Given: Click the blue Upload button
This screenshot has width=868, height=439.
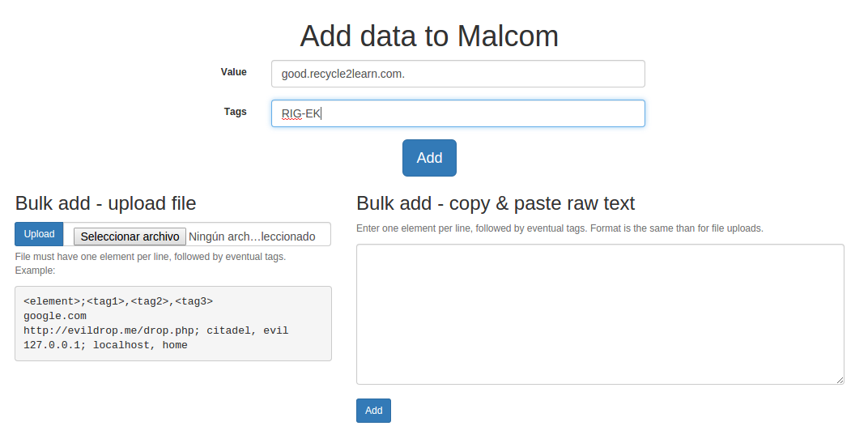Looking at the screenshot, I should click(x=39, y=234).
